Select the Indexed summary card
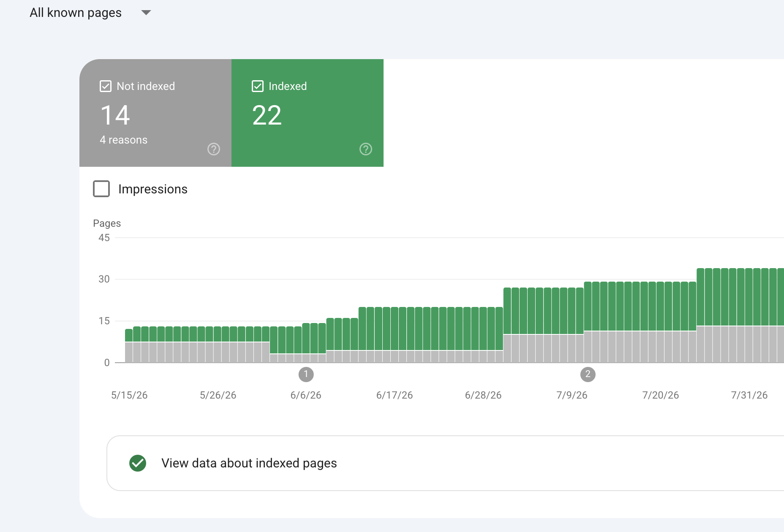Viewport: 784px width, 532px height. tap(308, 113)
